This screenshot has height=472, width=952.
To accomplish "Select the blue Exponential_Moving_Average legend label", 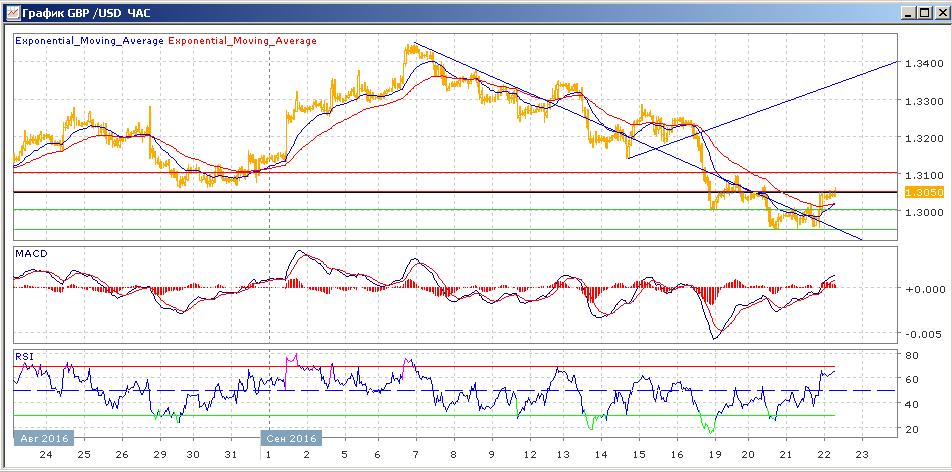I will click(89, 41).
